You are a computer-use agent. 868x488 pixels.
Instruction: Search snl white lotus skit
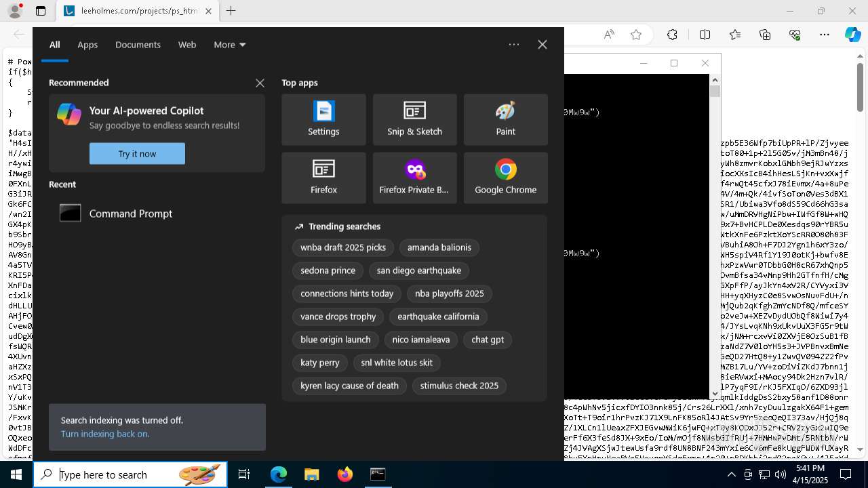click(397, 363)
